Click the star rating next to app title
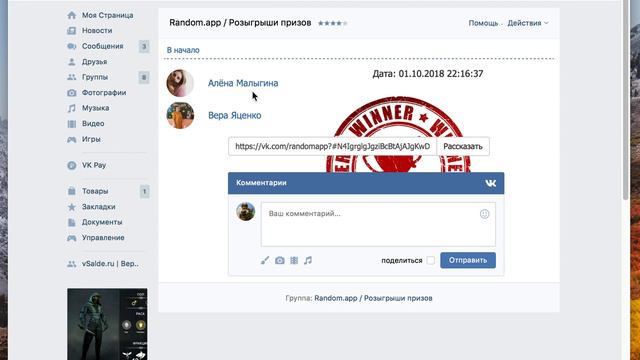Screen dimensions: 640x360 333,23
